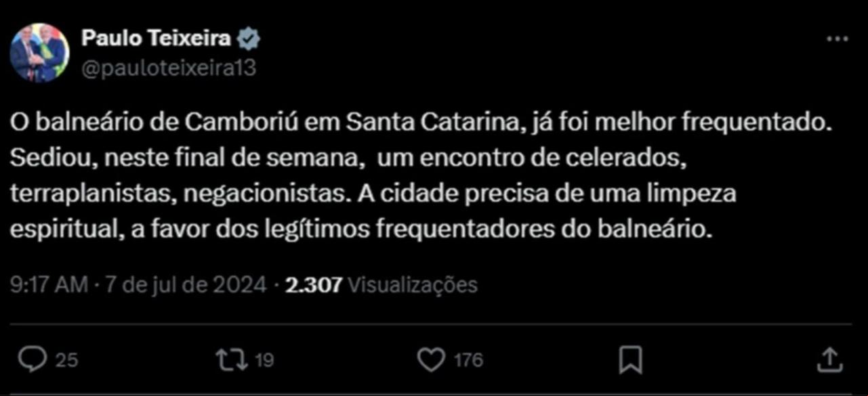The height and width of the screenshot is (396, 868).
Task: Click the repost count 19
Action: (x=264, y=361)
